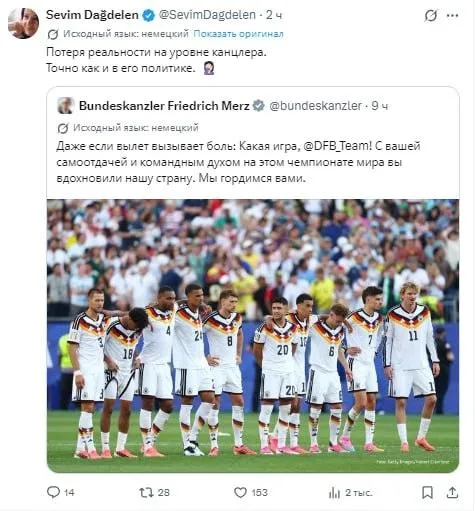The width and height of the screenshot is (475, 511).
Task: Open the reply icon with 14 comments
Action: pyautogui.click(x=53, y=492)
